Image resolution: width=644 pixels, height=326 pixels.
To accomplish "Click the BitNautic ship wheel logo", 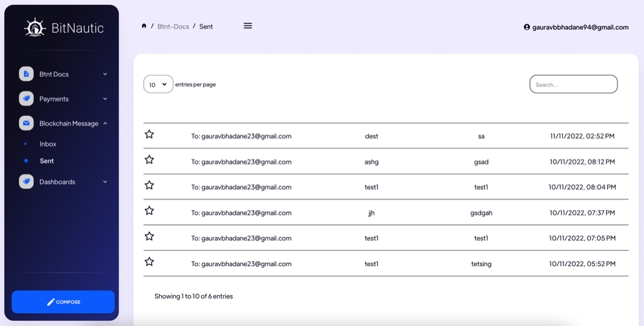I will tap(35, 28).
